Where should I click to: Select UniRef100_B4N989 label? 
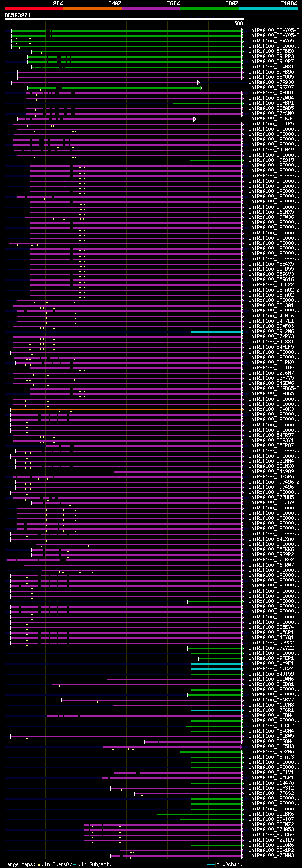(271, 471)
